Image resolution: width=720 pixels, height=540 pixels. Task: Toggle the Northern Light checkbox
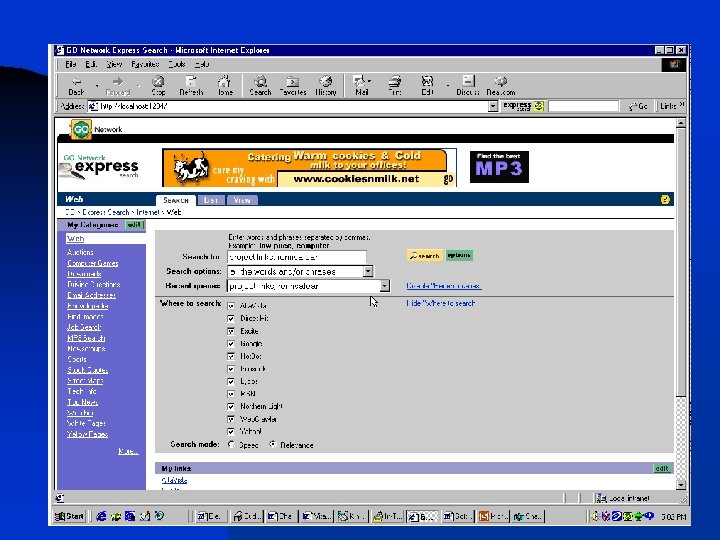coord(231,406)
